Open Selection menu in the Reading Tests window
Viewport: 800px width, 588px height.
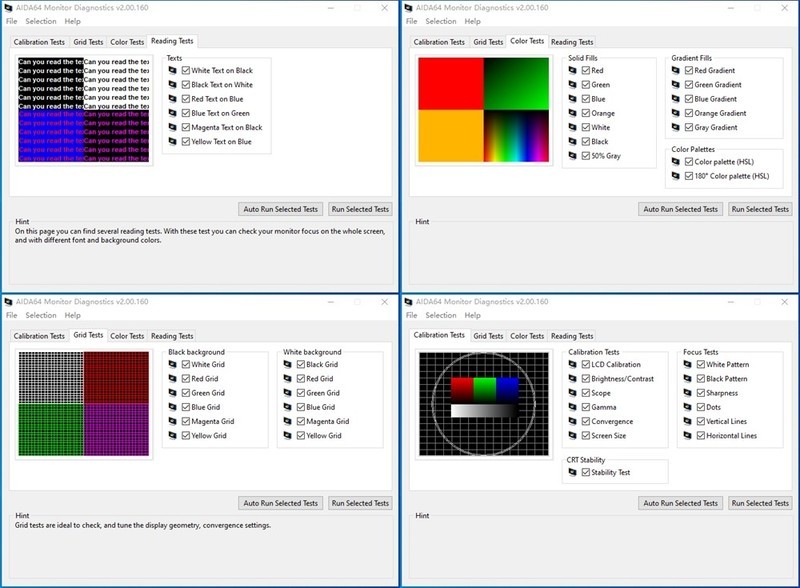[41, 21]
